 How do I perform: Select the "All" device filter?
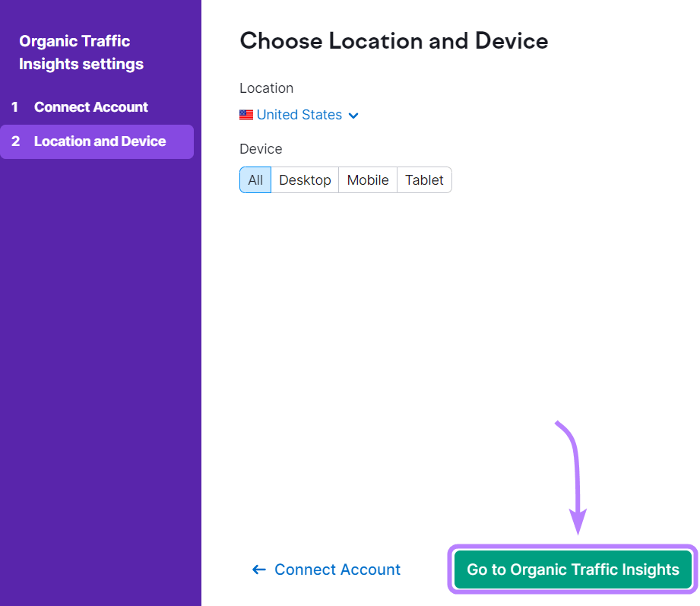[x=255, y=180]
